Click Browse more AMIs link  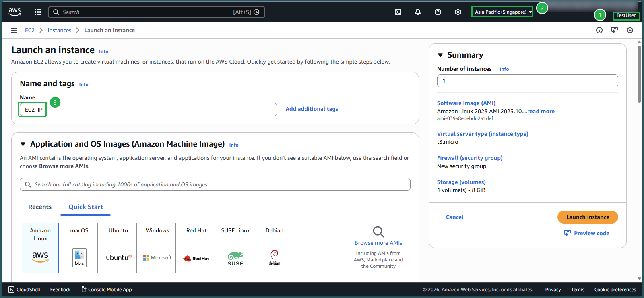point(378,243)
